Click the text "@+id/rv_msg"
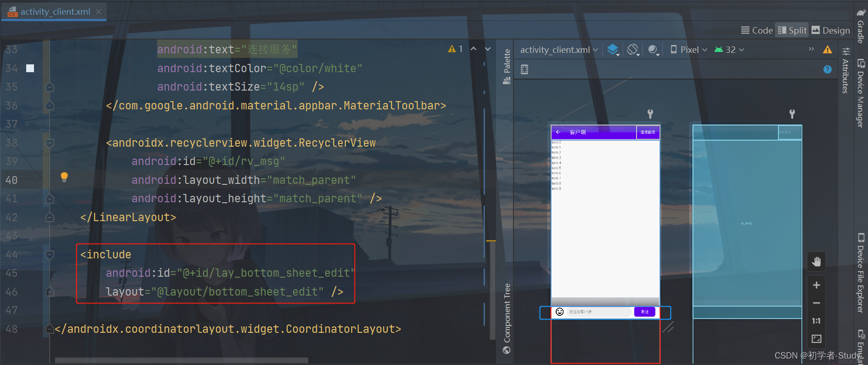868x365 pixels. point(244,161)
